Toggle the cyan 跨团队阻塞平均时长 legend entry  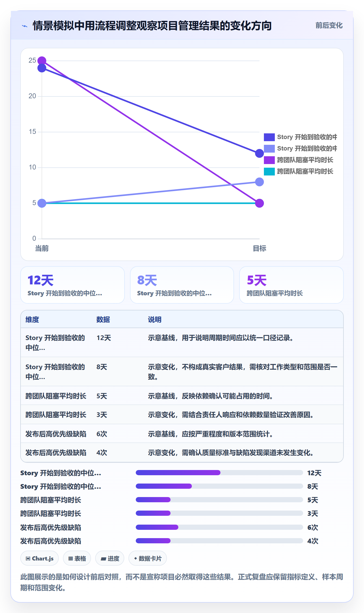298,171
